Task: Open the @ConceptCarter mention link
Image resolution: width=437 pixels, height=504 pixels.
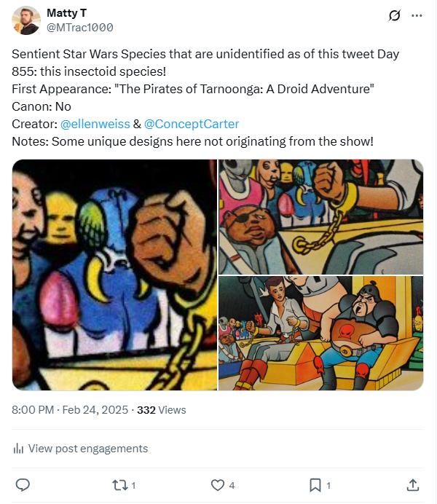Action: click(192, 124)
